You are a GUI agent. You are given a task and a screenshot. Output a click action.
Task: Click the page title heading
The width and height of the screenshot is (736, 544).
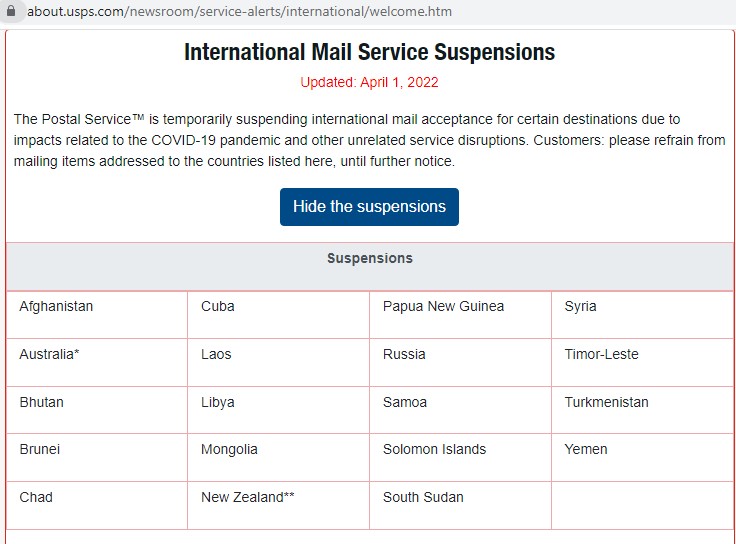point(369,52)
